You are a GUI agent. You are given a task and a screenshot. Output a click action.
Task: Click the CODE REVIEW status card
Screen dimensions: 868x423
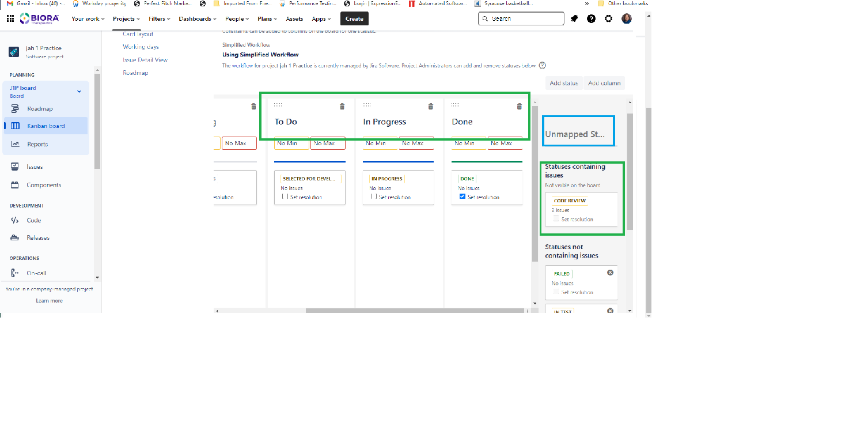(581, 210)
